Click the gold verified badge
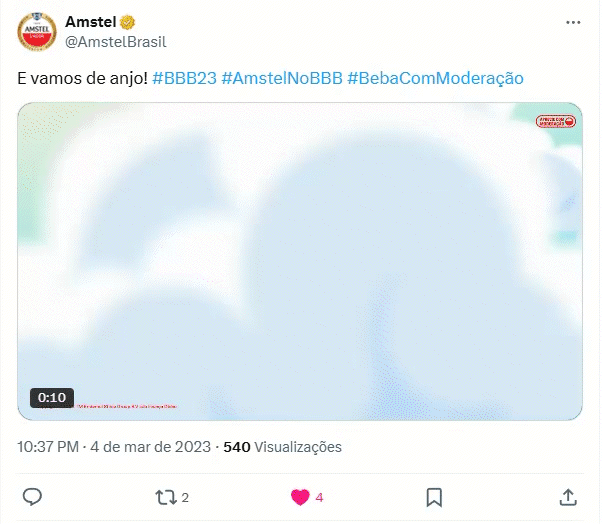The image size is (602, 524). [x=127, y=22]
